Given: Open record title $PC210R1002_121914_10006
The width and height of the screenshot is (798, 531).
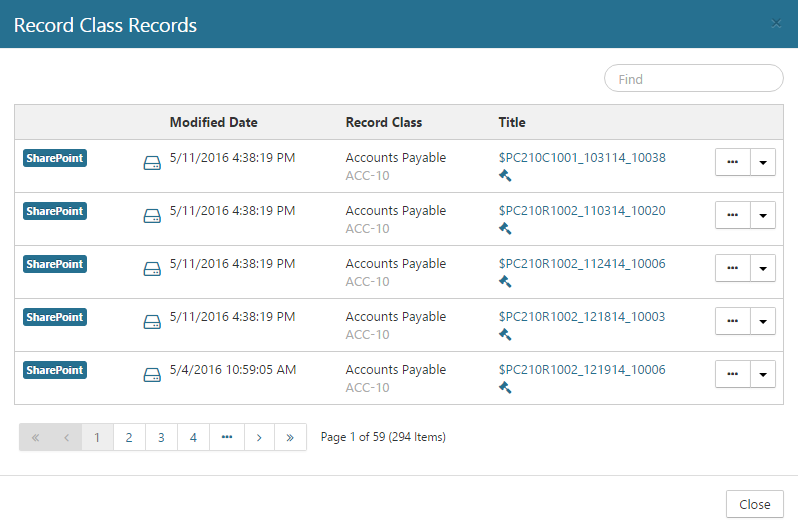Looking at the screenshot, I should tap(582, 370).
